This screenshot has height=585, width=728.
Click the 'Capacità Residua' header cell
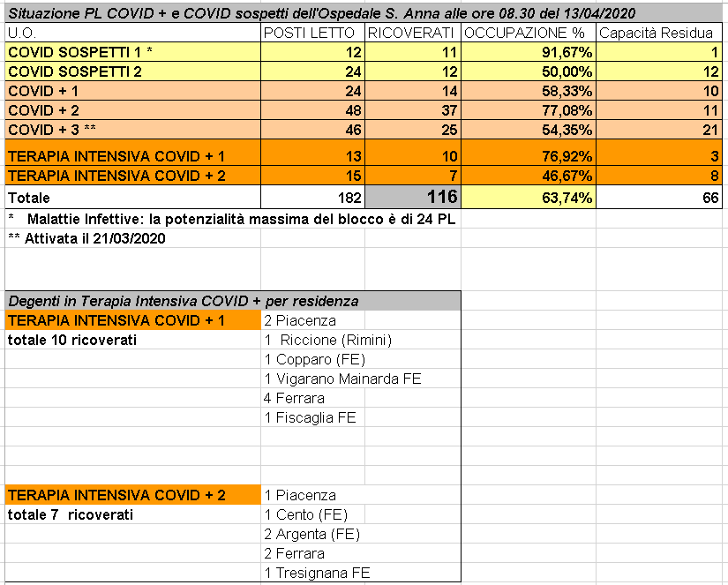[x=659, y=33]
